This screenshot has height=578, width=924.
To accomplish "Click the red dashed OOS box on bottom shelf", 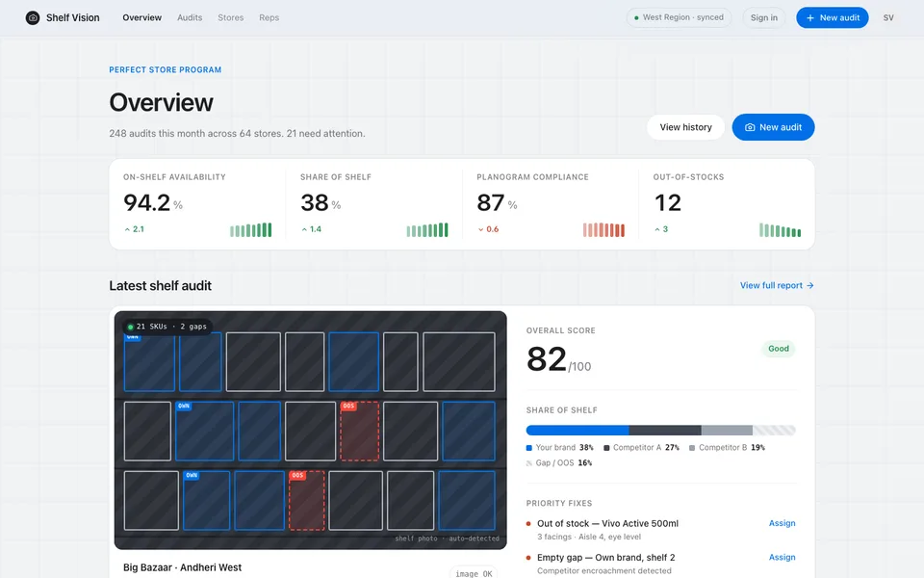I will [x=306, y=500].
